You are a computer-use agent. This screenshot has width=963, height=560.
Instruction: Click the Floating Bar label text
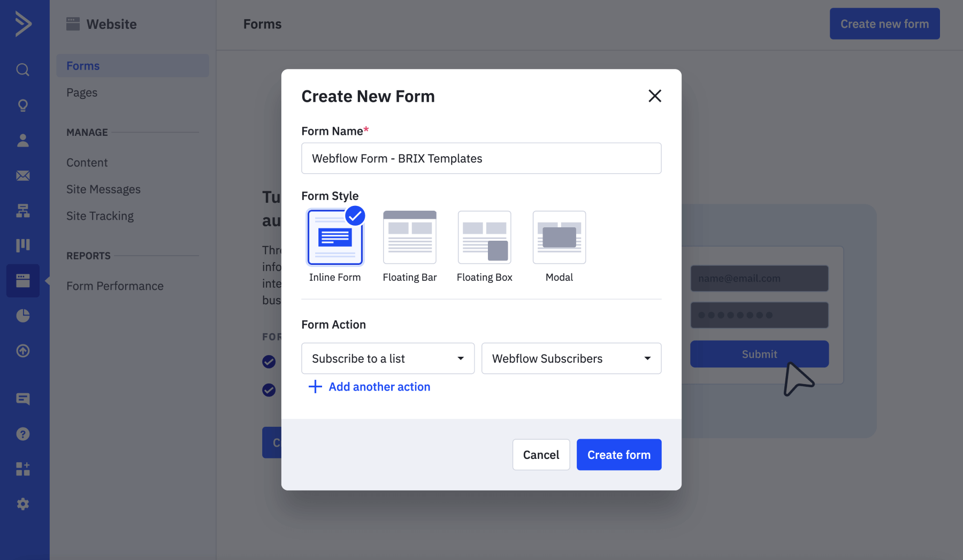(410, 277)
